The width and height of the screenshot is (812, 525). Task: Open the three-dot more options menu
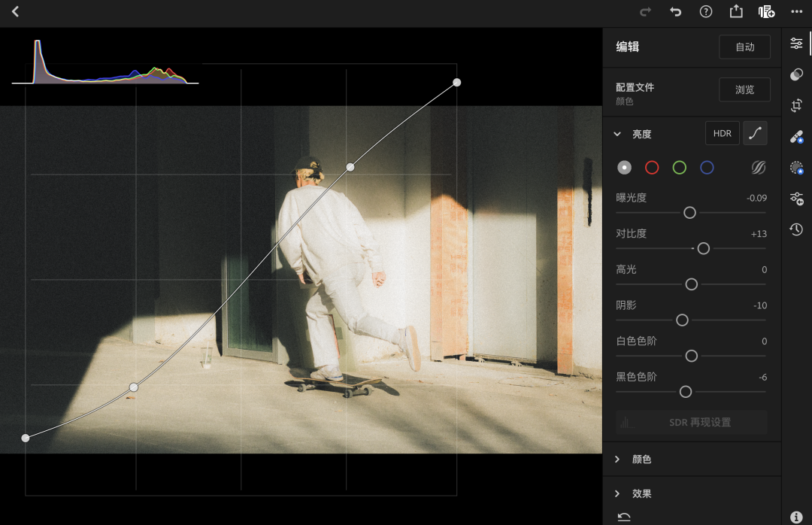(796, 11)
